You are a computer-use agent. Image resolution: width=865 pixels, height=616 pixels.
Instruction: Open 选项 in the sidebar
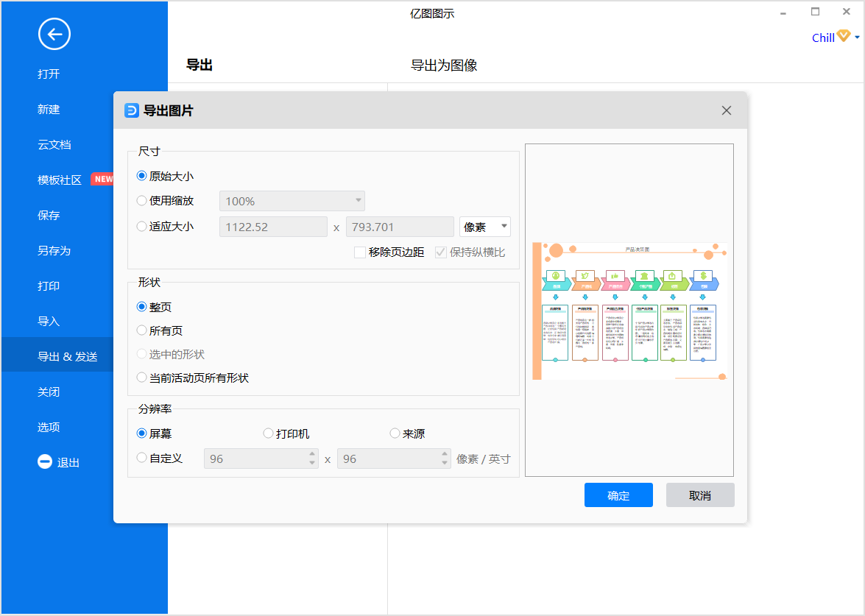click(x=49, y=427)
